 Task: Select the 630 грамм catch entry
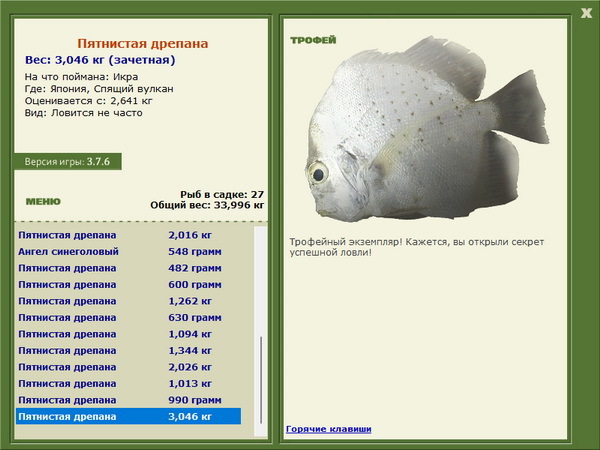127,317
